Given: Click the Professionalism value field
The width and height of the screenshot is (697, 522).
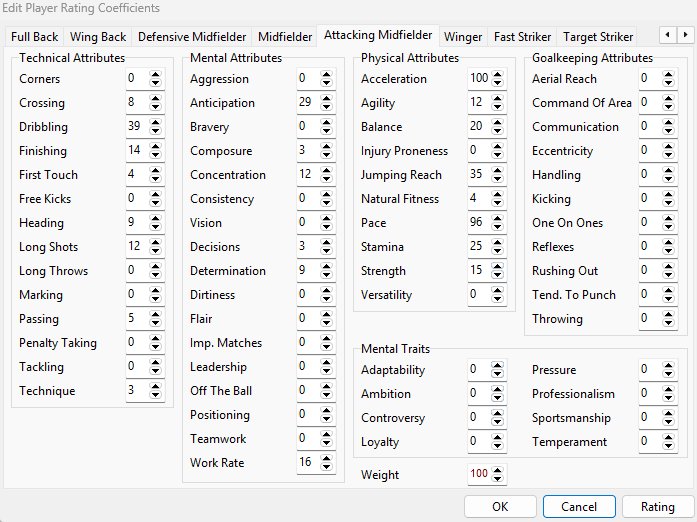Looking at the screenshot, I should click(647, 394).
